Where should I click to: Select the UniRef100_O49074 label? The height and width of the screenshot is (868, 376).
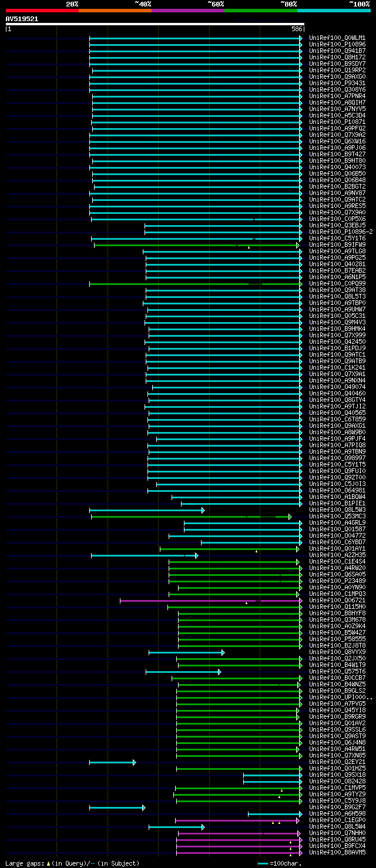[337, 387]
